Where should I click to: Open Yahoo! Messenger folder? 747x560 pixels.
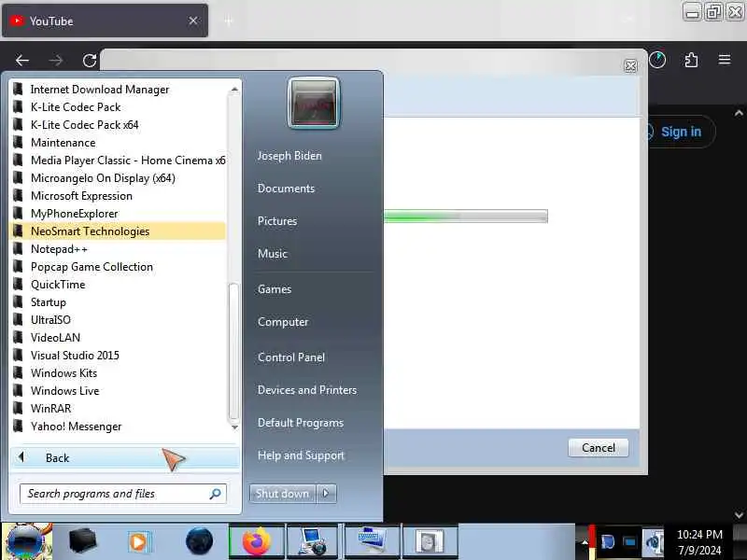pos(118,427)
